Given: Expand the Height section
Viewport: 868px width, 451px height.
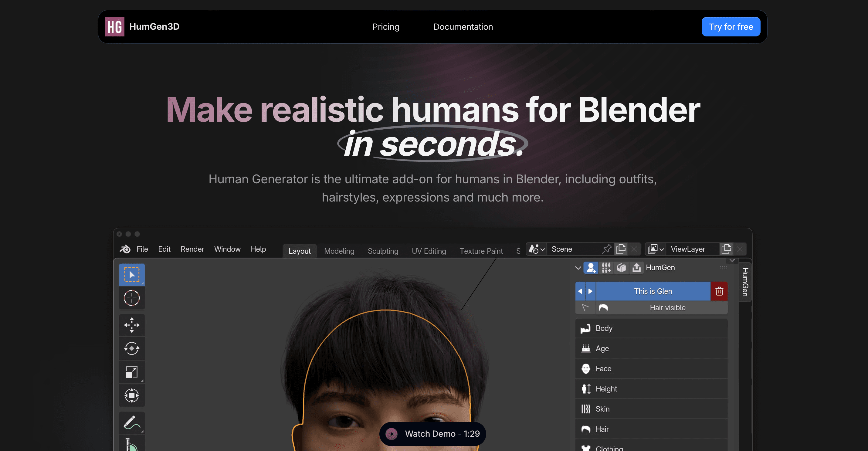Looking at the screenshot, I should (651, 389).
